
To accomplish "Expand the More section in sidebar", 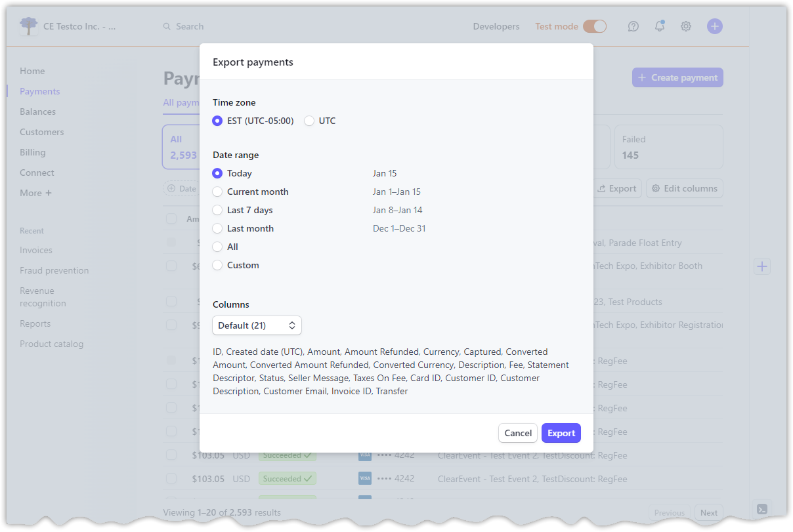I will coord(32,193).
